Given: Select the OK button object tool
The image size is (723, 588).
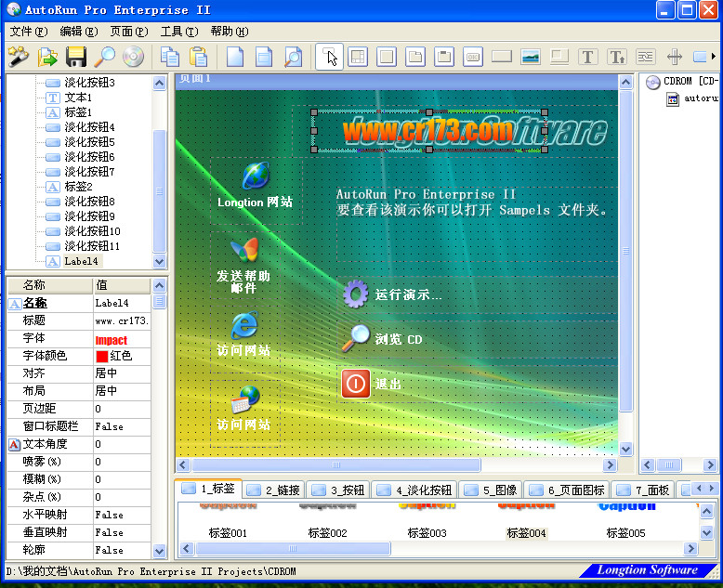Looking at the screenshot, I should coord(473,57).
